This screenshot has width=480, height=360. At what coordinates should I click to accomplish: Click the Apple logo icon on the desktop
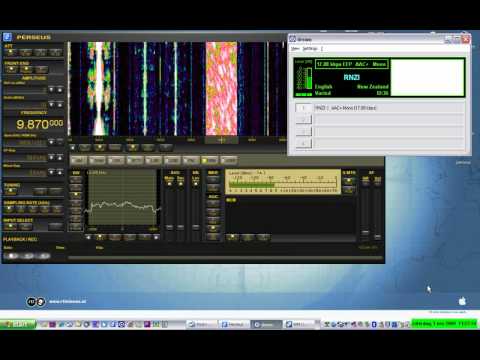point(462,301)
